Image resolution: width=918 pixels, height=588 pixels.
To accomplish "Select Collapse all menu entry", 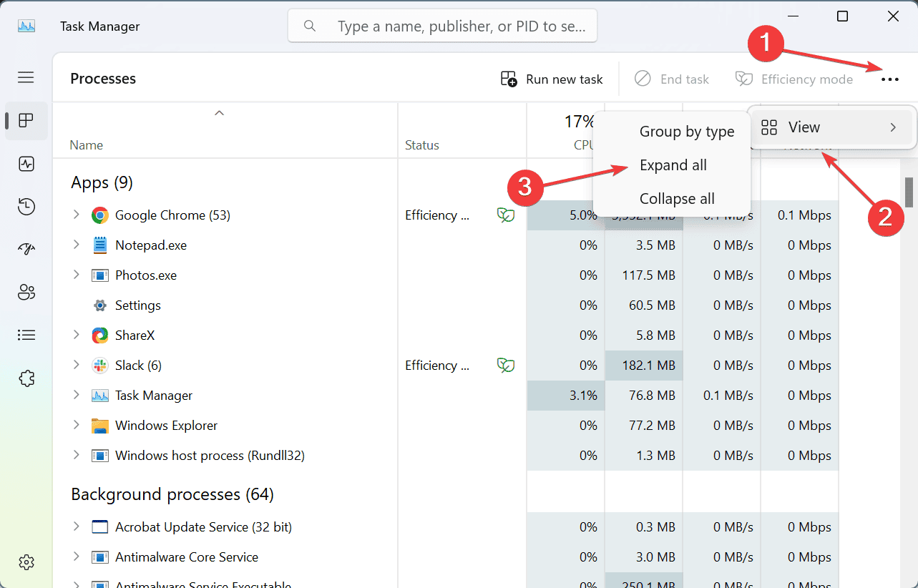I will (676, 199).
